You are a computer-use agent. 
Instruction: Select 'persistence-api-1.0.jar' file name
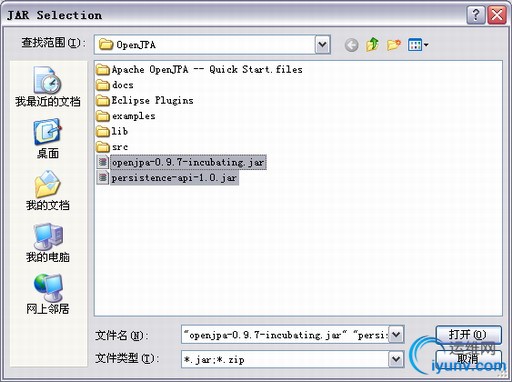(174, 178)
